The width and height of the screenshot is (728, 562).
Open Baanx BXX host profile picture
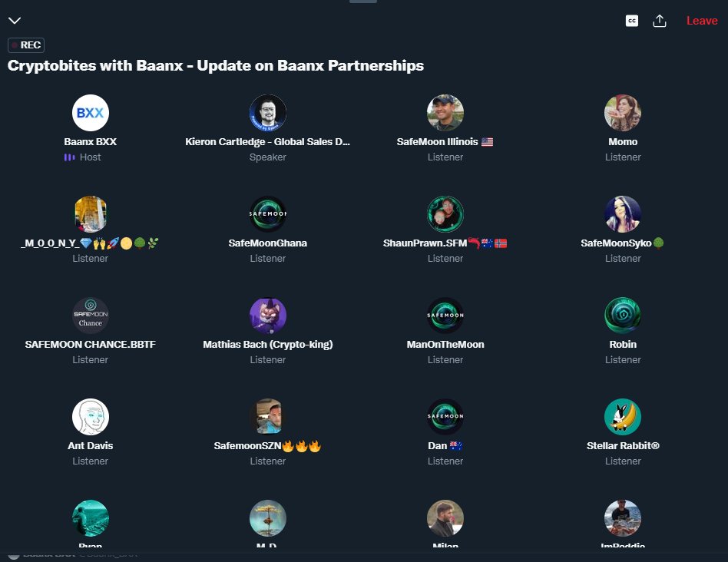[91, 112]
